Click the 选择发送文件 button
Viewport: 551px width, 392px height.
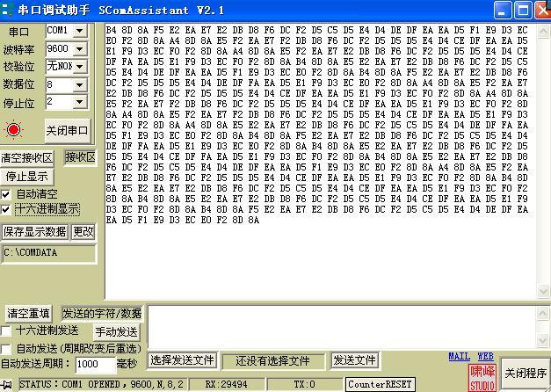[x=182, y=360]
